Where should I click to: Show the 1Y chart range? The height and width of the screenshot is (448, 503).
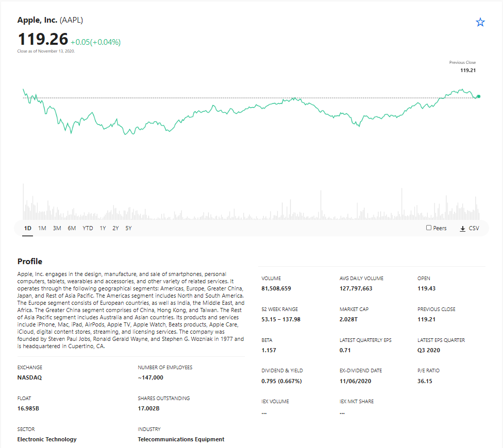pos(103,228)
